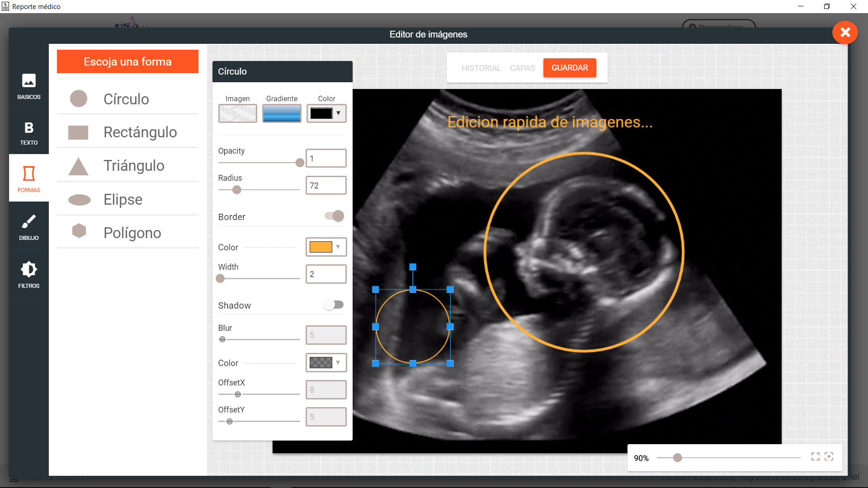Click the zoom percentage slider handle

677,458
